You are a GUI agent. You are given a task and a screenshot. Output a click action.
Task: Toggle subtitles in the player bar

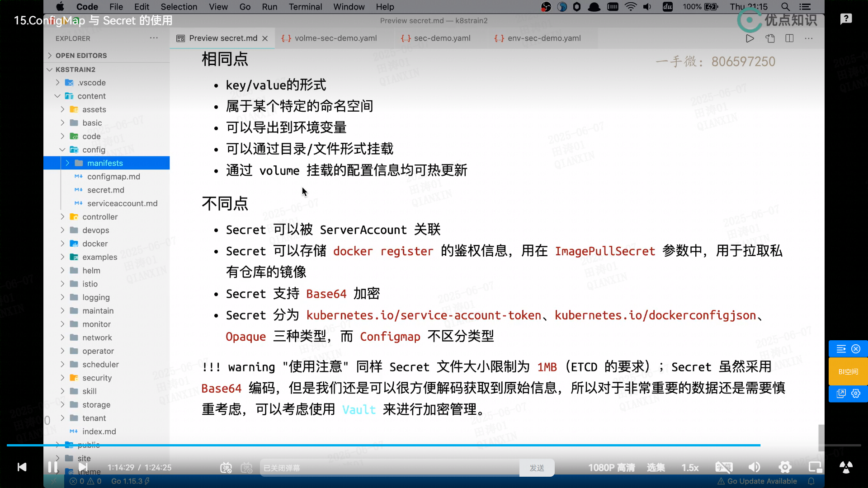click(724, 467)
